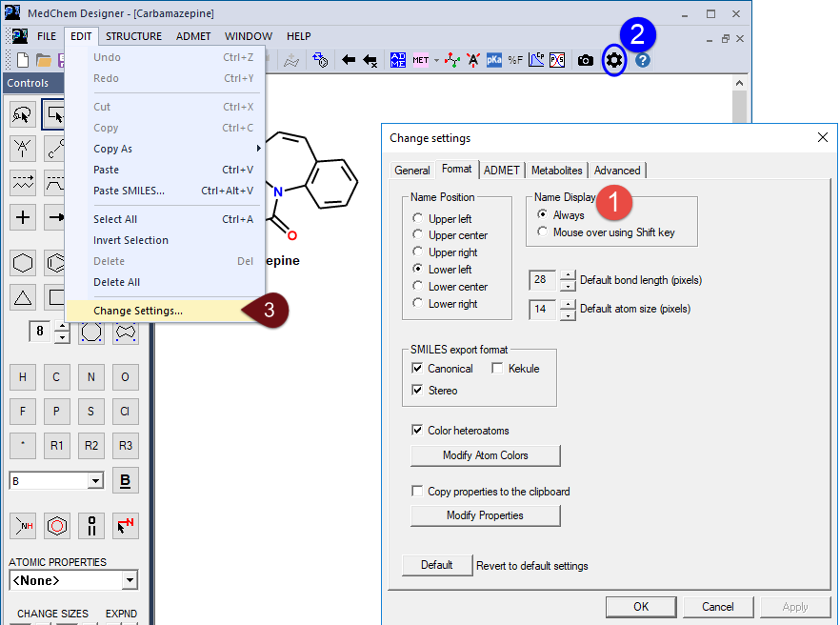The image size is (840, 625).
Task: Select the cyclohexane ring tool
Action: pyautogui.click(x=23, y=263)
